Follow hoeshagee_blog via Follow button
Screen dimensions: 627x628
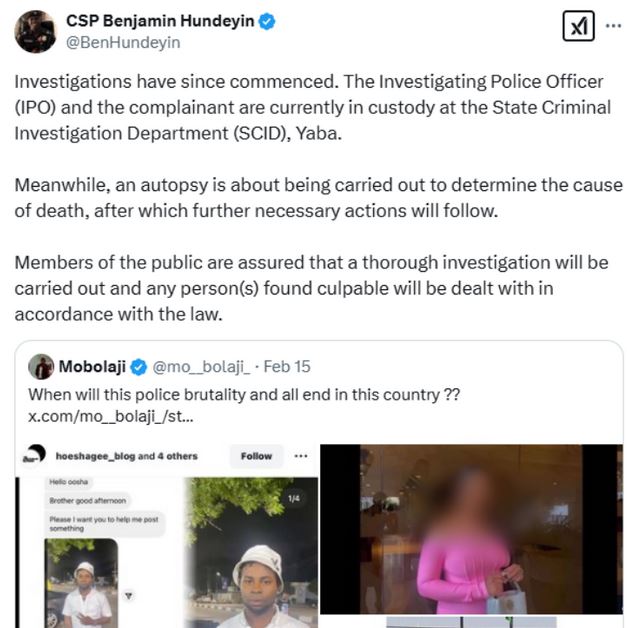256,456
